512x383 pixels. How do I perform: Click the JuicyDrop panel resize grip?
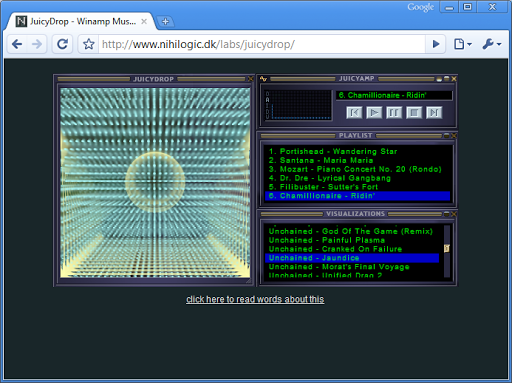click(248, 281)
